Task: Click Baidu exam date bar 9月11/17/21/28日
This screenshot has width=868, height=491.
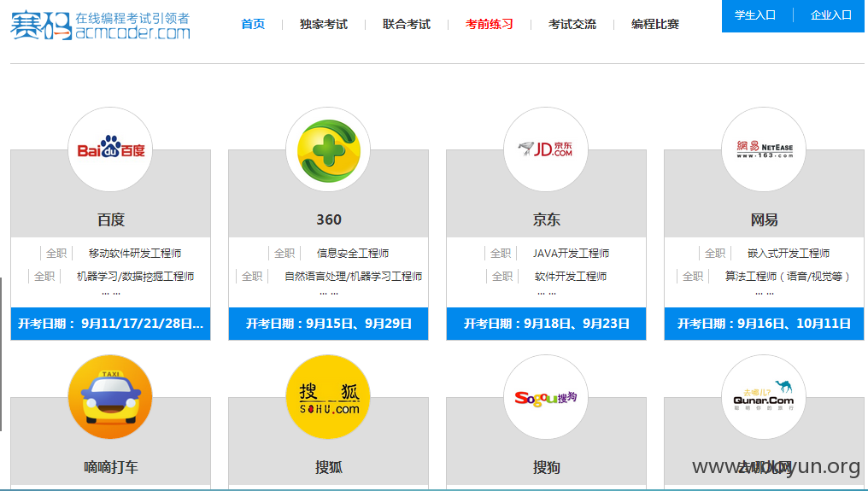Action: [x=111, y=324]
